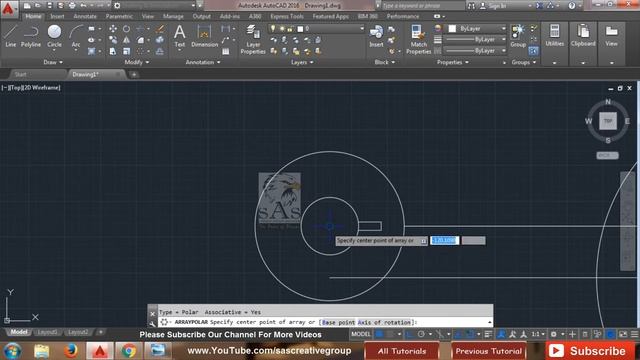Click the Subscribe button
The width and height of the screenshot is (640, 360).
[589, 351]
